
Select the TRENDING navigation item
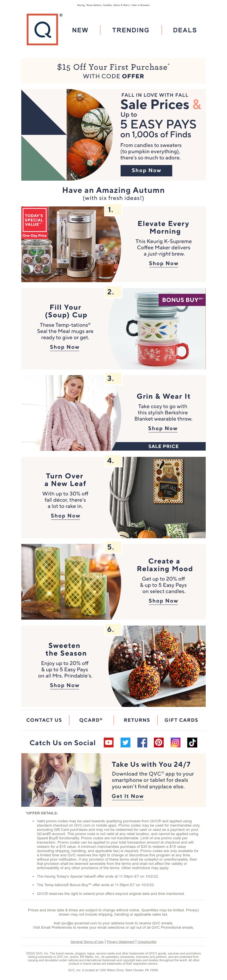click(x=131, y=30)
